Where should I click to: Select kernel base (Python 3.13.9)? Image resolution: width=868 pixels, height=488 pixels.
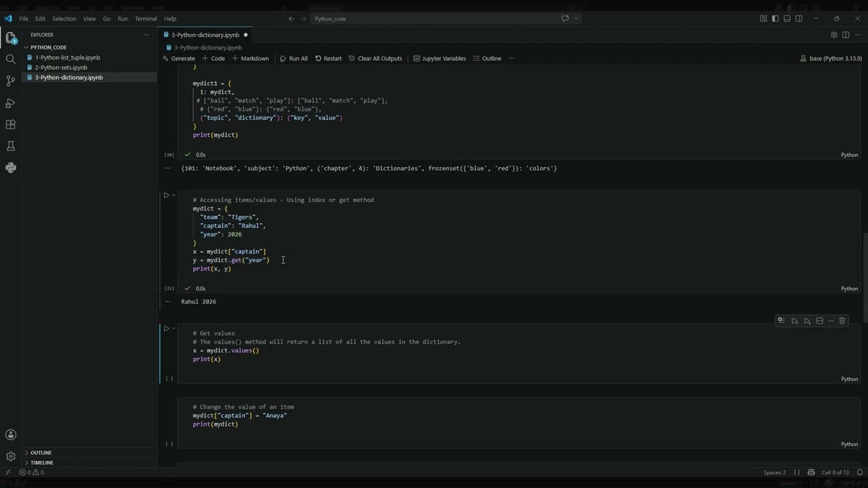[x=831, y=58]
